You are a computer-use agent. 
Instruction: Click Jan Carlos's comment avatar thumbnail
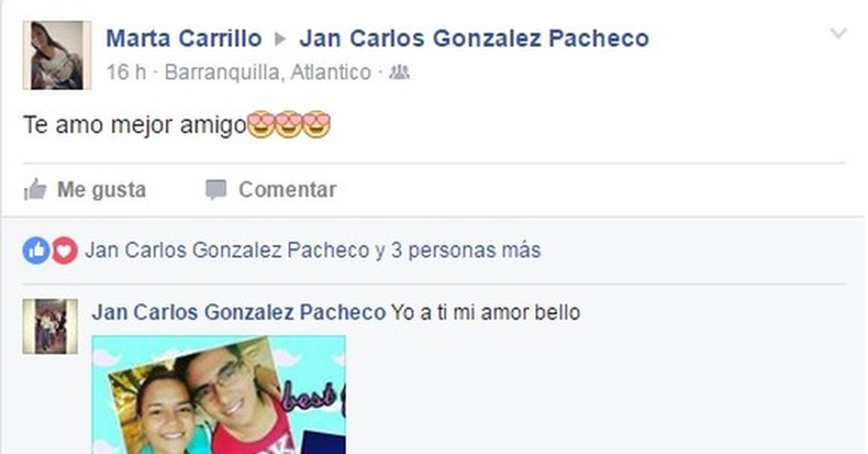pyautogui.click(x=50, y=327)
